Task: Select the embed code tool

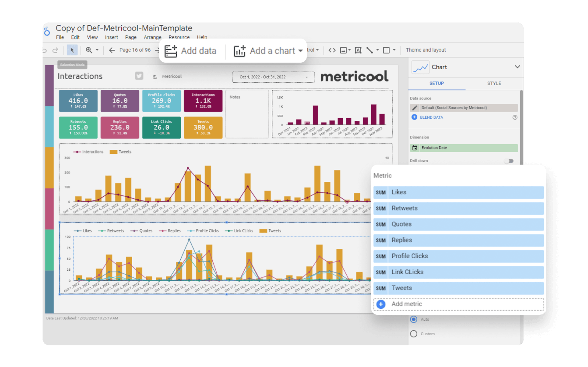Action: click(x=332, y=50)
